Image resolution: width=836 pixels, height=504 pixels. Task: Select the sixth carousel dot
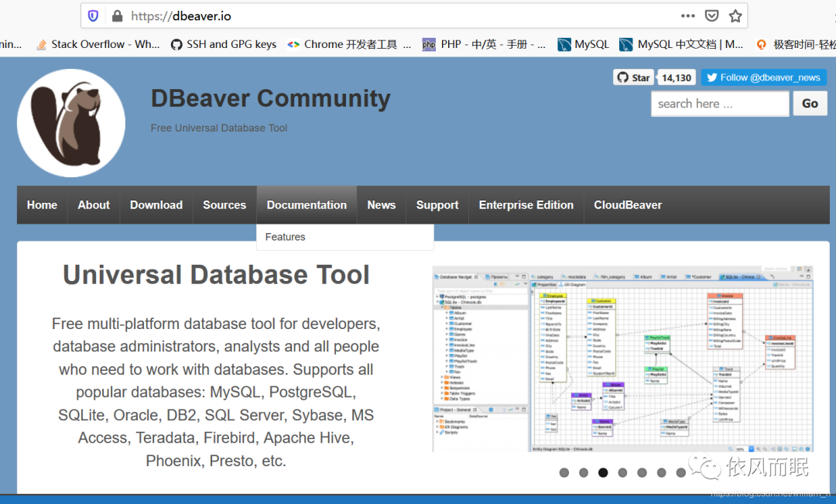point(661,472)
